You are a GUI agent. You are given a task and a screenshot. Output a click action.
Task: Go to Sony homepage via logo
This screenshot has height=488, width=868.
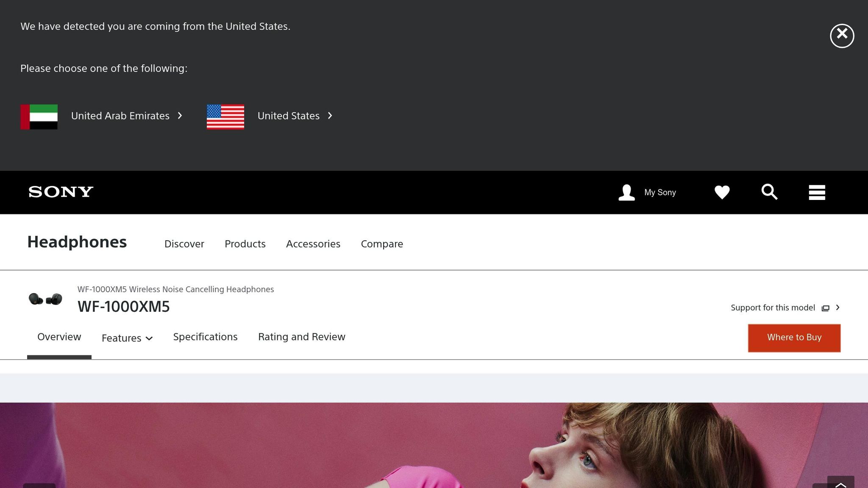pyautogui.click(x=61, y=192)
